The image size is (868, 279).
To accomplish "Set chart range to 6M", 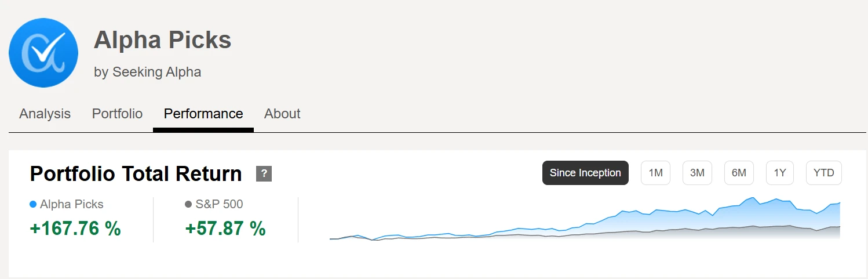I will pos(739,173).
